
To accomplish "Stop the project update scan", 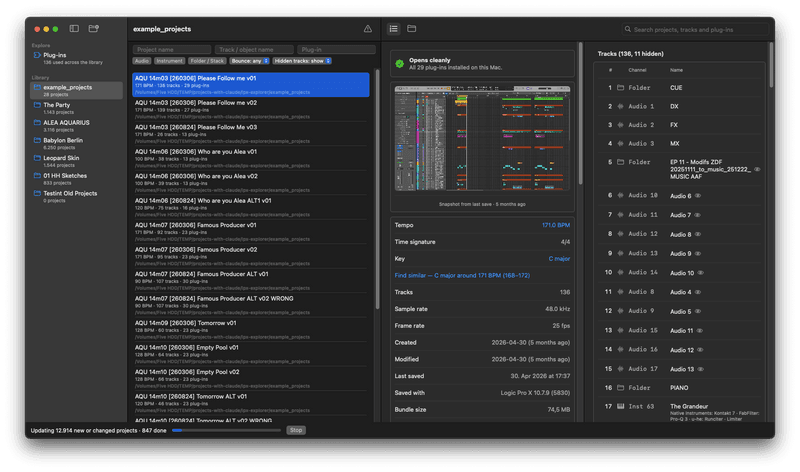I will point(296,430).
